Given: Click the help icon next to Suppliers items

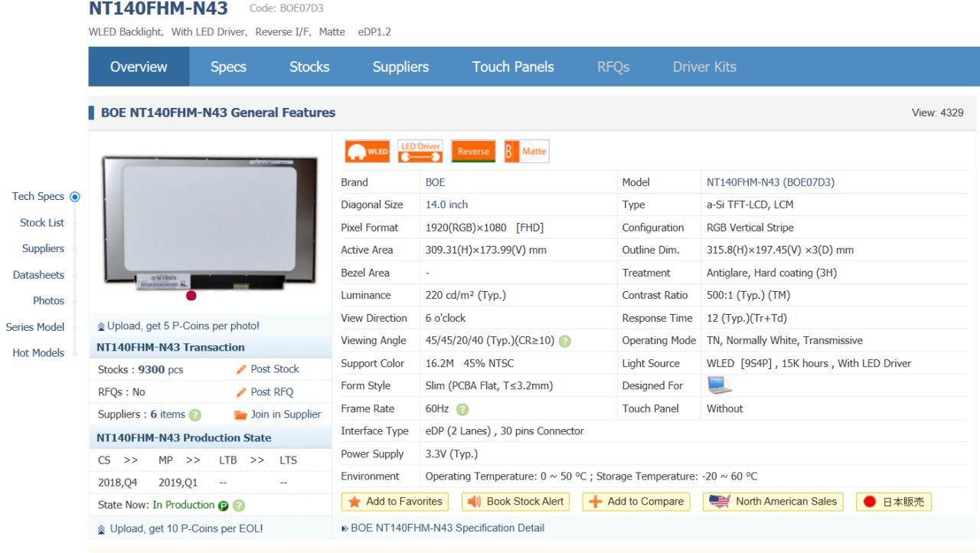Looking at the screenshot, I should click(195, 415).
